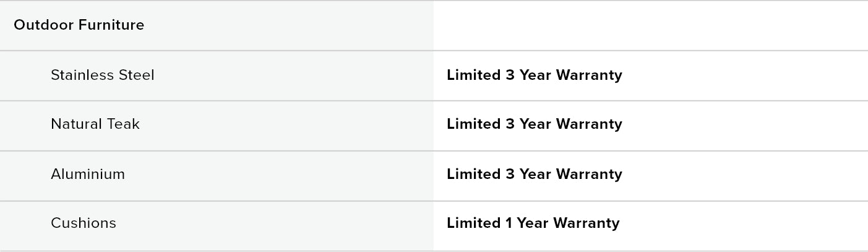Click the empty cell beside Outdoor Furniture
The height and width of the screenshot is (252, 868).
[650, 25]
